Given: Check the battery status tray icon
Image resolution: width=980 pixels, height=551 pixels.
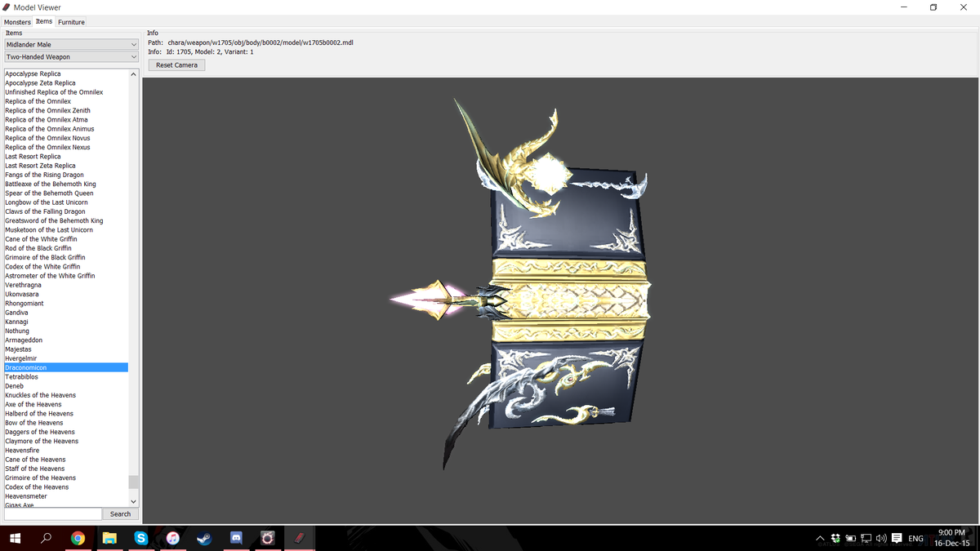Looking at the screenshot, I should pyautogui.click(x=850, y=539).
